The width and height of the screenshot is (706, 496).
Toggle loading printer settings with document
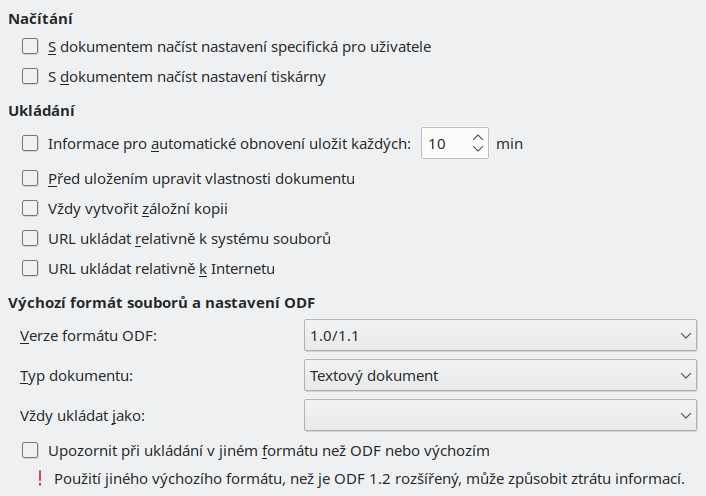30,76
